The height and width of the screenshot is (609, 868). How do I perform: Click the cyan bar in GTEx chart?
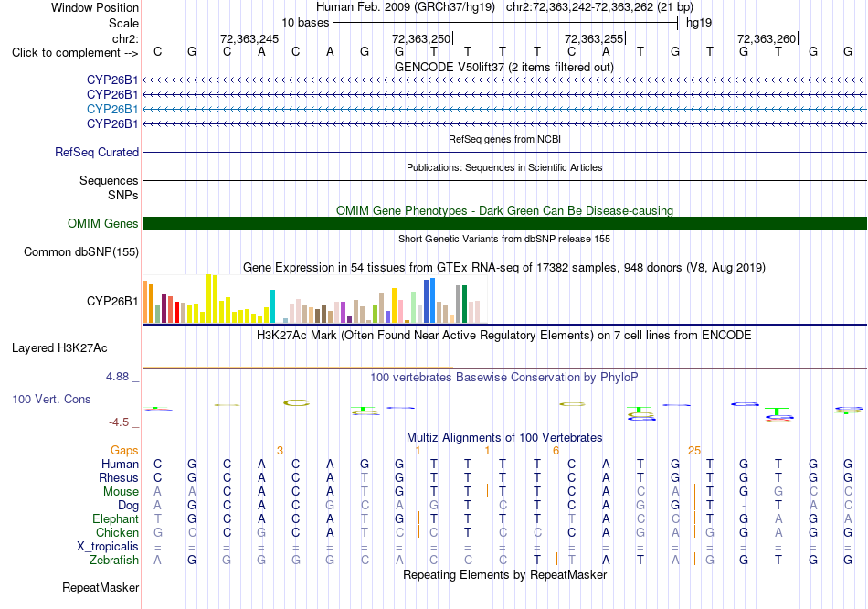click(272, 306)
